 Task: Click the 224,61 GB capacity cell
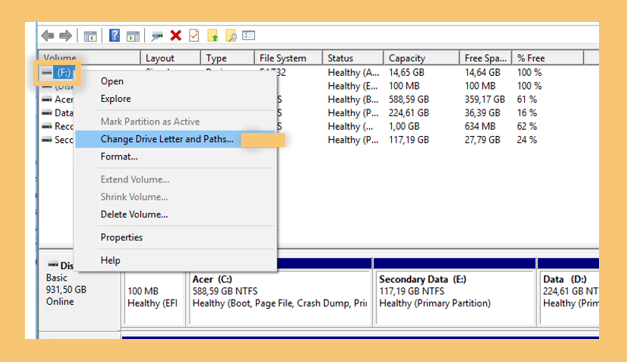[409, 113]
